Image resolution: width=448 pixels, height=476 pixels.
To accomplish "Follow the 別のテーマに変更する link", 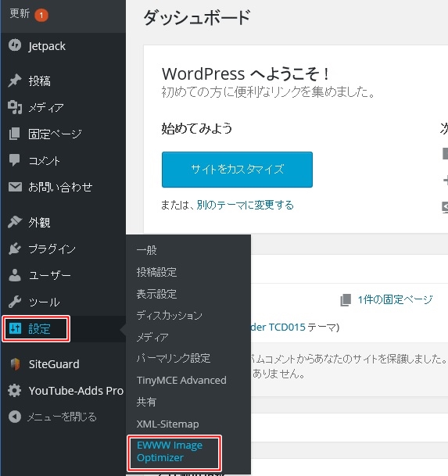I will [245, 205].
